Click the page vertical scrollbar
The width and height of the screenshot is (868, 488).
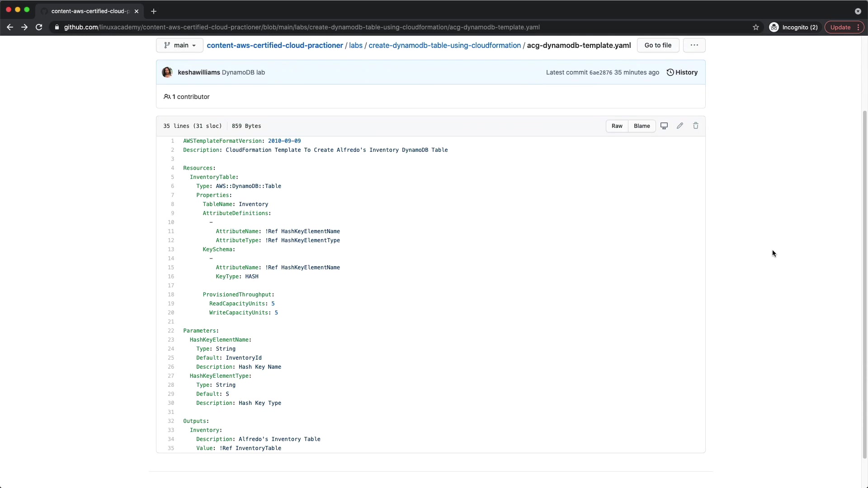(x=864, y=285)
